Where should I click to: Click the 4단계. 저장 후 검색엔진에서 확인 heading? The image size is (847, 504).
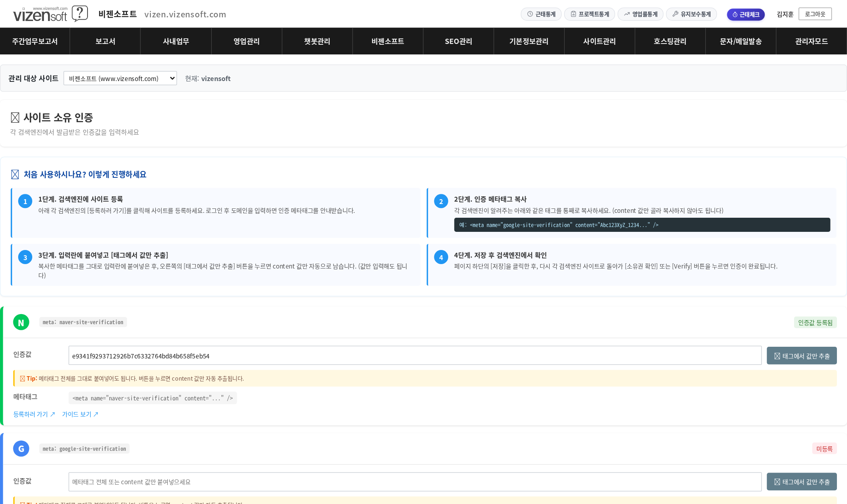click(x=501, y=255)
